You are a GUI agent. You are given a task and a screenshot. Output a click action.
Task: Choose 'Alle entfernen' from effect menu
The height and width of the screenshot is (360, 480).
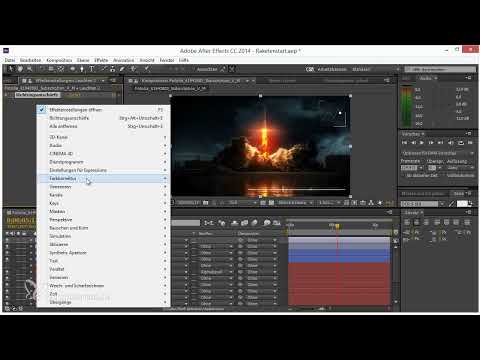pyautogui.click(x=103, y=126)
